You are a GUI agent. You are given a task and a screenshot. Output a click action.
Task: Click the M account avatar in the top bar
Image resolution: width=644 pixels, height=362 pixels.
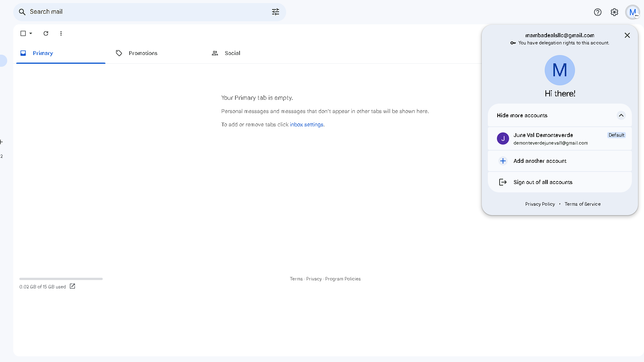click(633, 12)
